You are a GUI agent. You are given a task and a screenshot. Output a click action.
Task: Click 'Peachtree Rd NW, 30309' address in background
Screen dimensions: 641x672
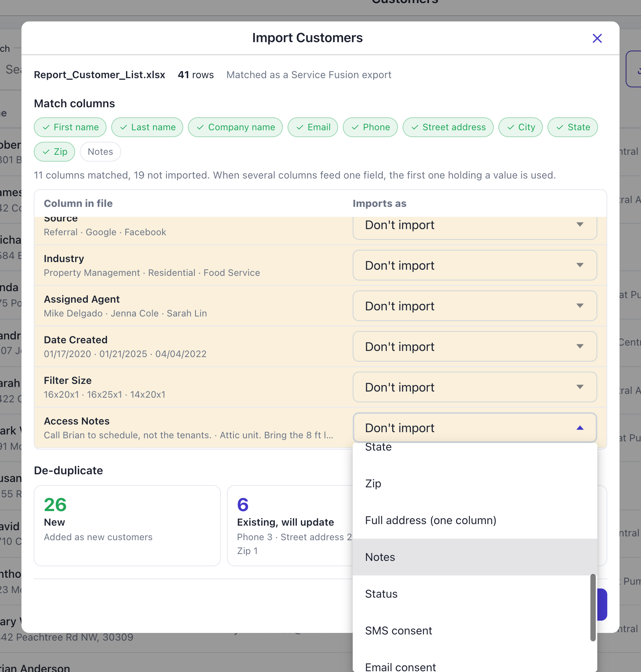click(67, 637)
